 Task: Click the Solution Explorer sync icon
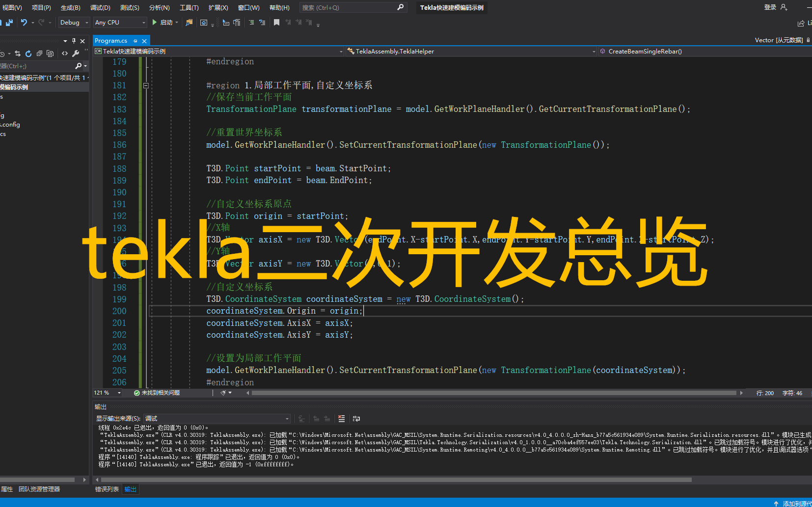point(18,53)
